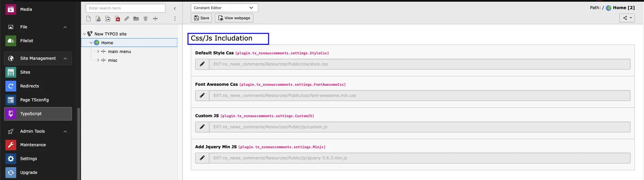Viewport: 644px width, 180px height.
Task: Click the plugin.tx_nsnewscomments.settings.CustomJS text
Action: (x=267, y=116)
